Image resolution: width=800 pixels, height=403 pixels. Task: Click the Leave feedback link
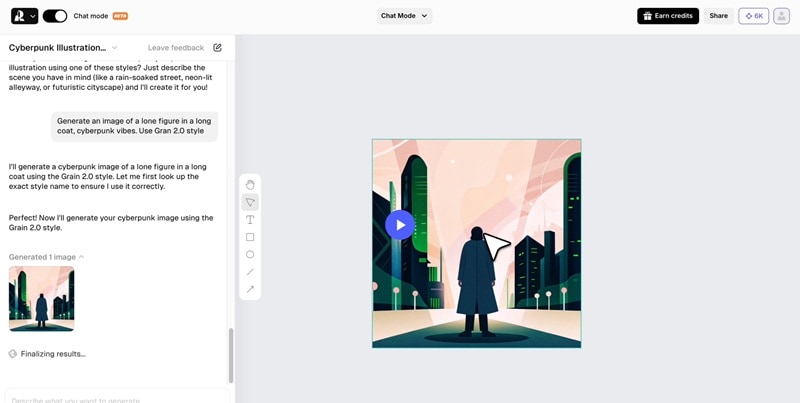tap(176, 47)
